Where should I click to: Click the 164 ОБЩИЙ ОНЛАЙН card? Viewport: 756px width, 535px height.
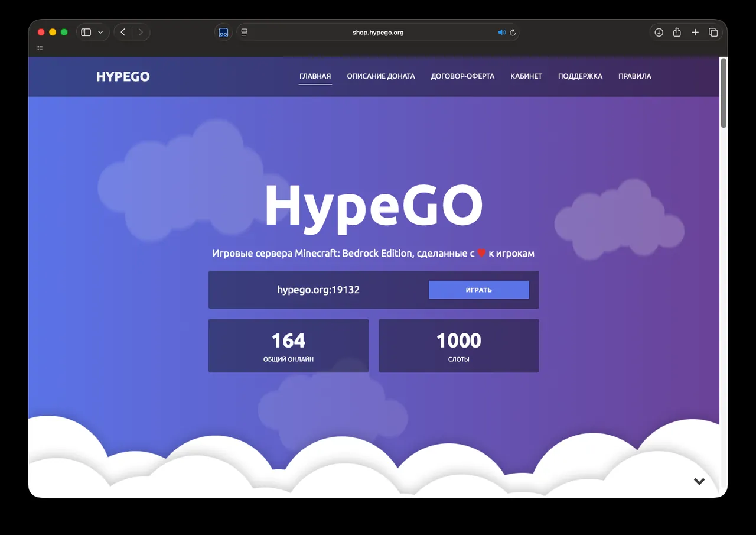(x=288, y=346)
